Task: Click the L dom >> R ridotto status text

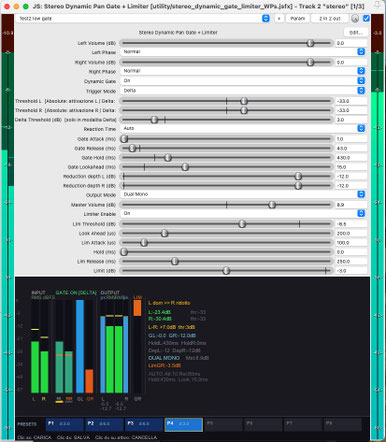Action: click(169, 303)
